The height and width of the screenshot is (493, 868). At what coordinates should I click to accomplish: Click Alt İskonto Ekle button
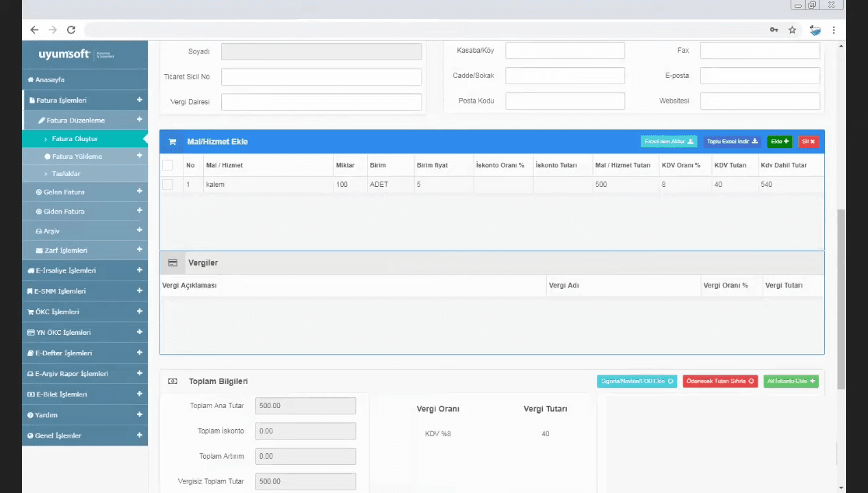pos(791,381)
